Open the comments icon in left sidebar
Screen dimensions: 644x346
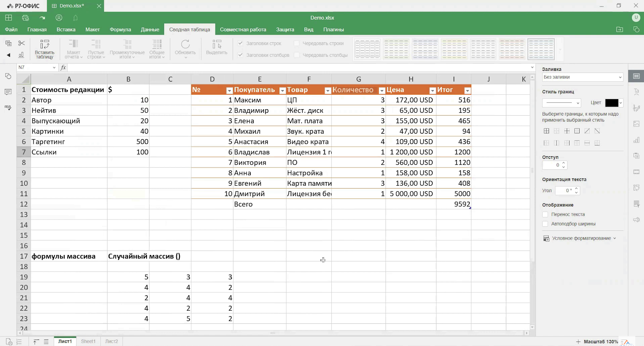(8, 92)
